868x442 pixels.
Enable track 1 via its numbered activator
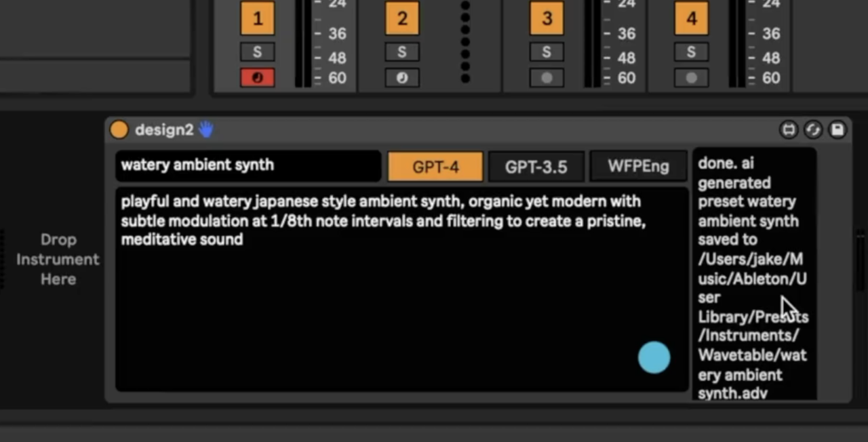[257, 18]
